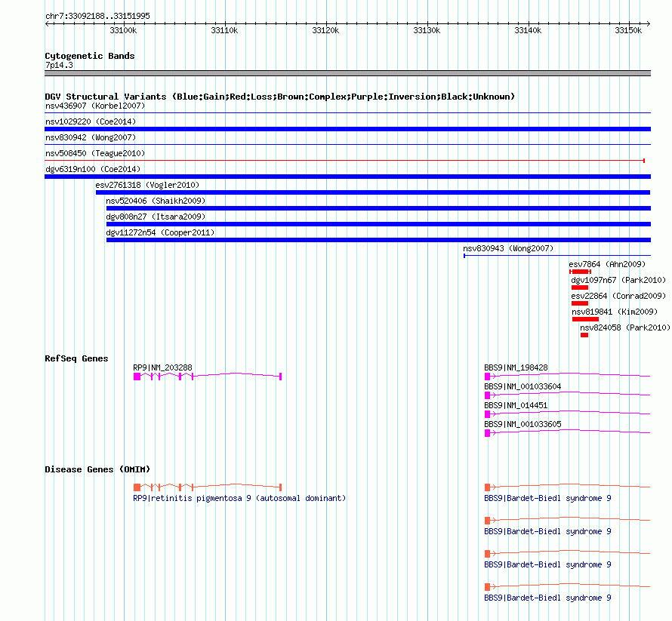This screenshot has height=621, width=672.
Task: Click the blue bar under esv2761318
Action: [373, 192]
